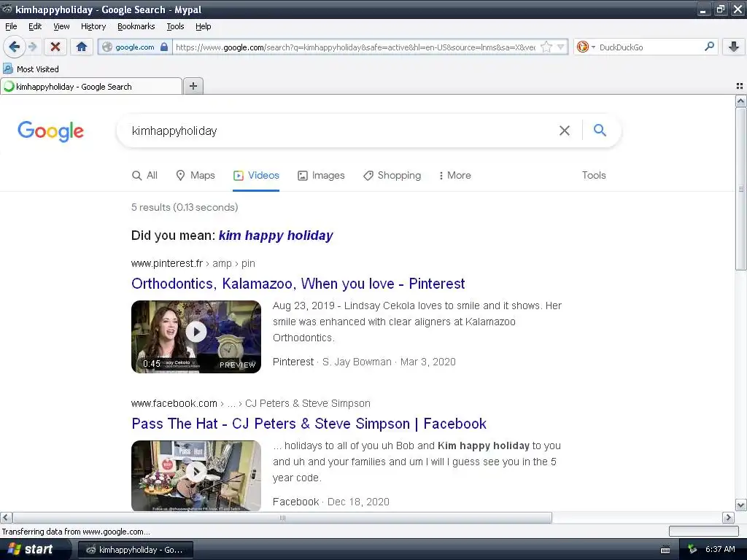Click the system tray network icon
The image size is (747, 560).
(693, 549)
